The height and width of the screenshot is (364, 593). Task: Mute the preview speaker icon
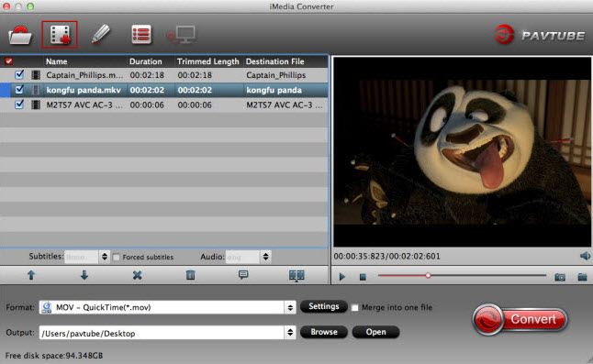(585, 256)
